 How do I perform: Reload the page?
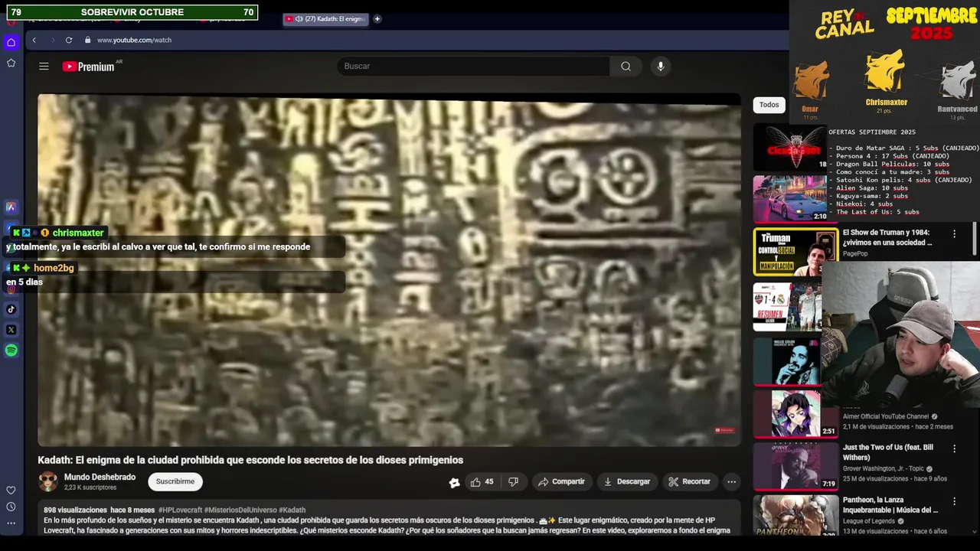69,40
